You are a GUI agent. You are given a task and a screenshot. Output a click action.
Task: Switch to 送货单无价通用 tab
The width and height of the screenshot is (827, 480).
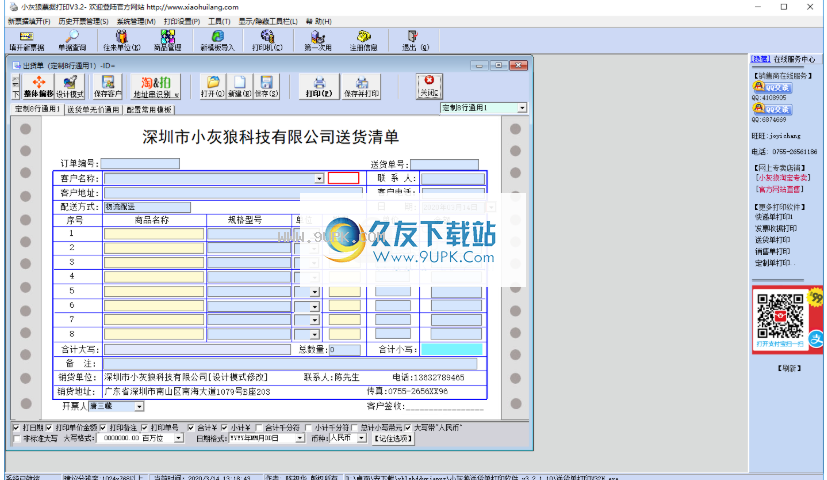pos(93,110)
